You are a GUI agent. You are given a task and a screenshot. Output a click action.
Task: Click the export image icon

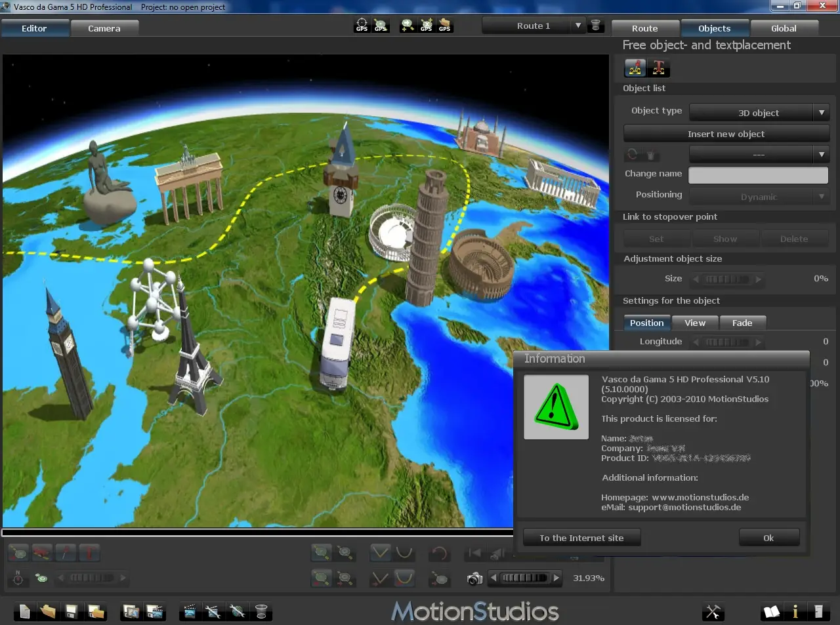click(131, 611)
